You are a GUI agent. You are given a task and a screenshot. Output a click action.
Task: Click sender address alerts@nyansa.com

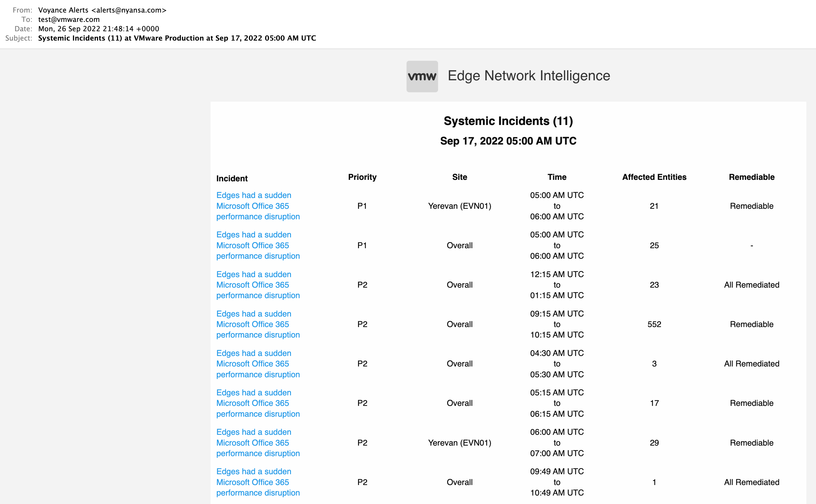pyautogui.click(x=129, y=10)
